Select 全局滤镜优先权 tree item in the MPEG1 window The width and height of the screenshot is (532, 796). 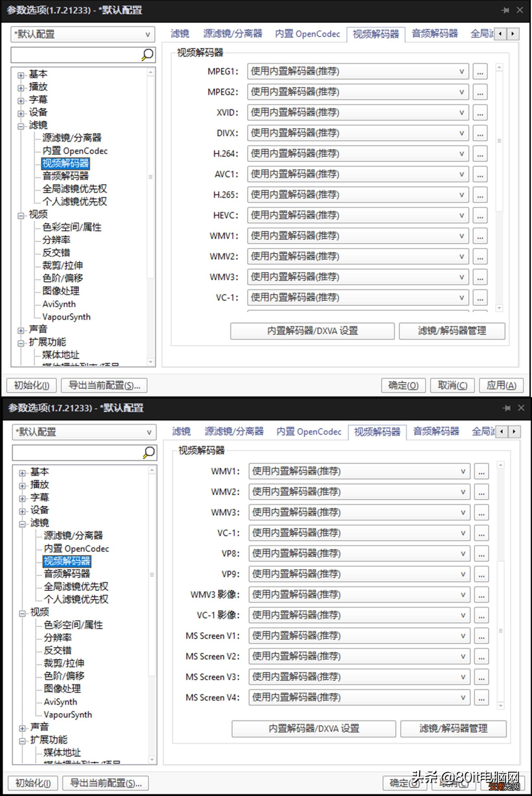coord(75,189)
